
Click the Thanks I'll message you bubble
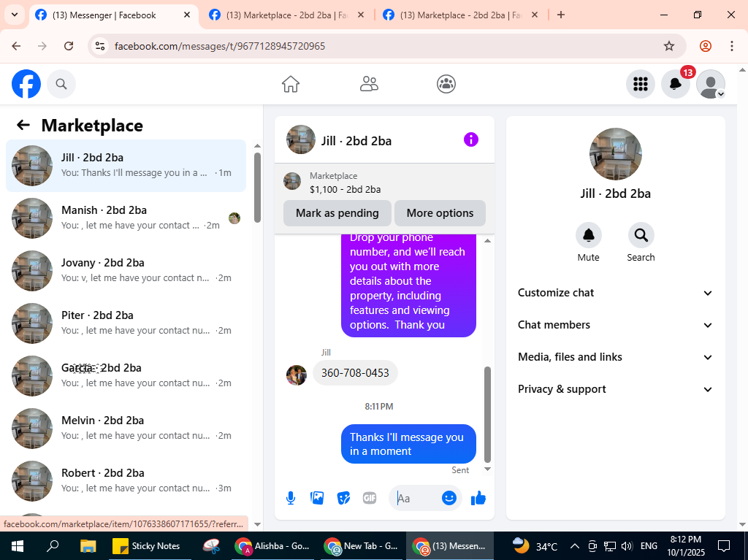408,444
